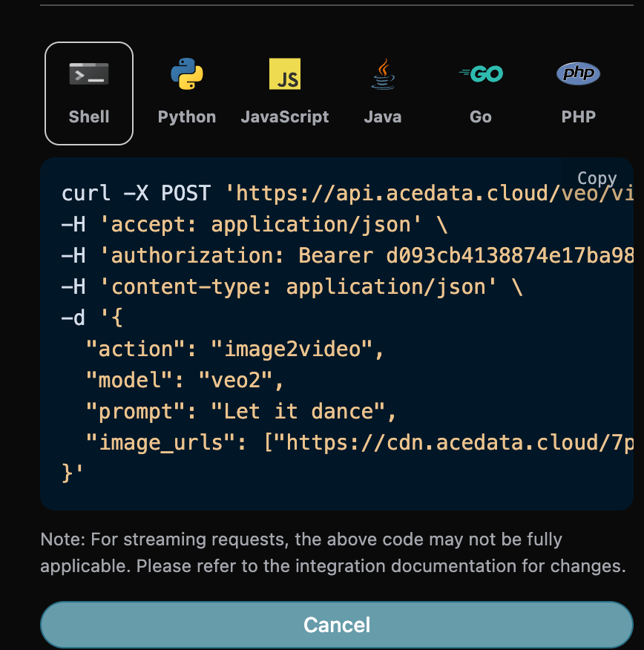
Task: Select the Shell terminal icon
Action: click(88, 73)
